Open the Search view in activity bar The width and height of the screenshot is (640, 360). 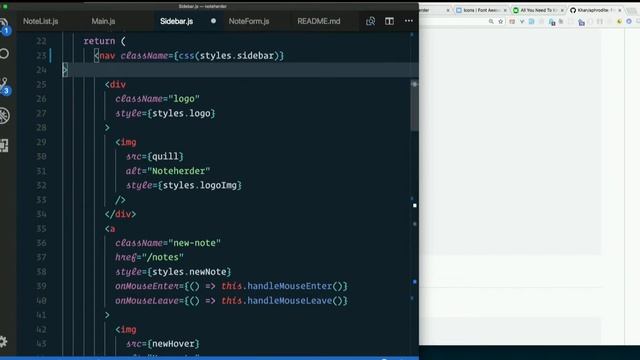4,53
